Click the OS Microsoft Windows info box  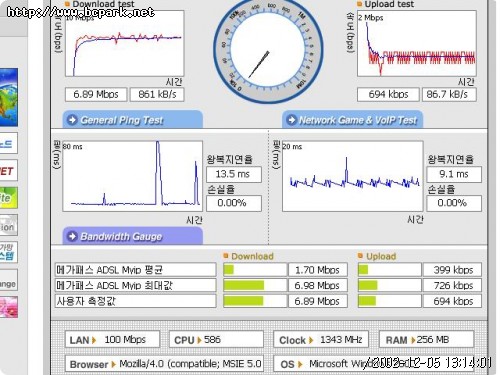tap(373, 364)
